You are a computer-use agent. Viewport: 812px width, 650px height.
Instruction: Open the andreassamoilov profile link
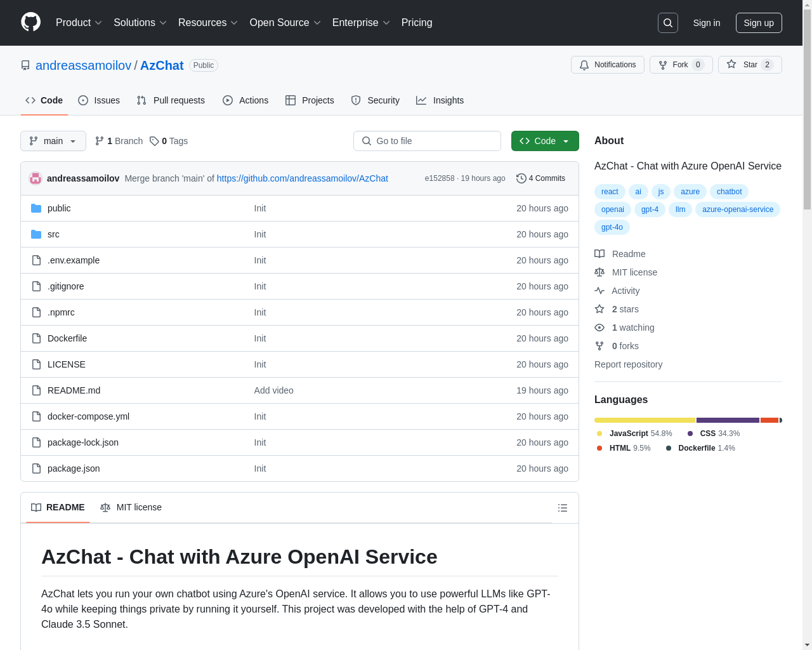83,65
